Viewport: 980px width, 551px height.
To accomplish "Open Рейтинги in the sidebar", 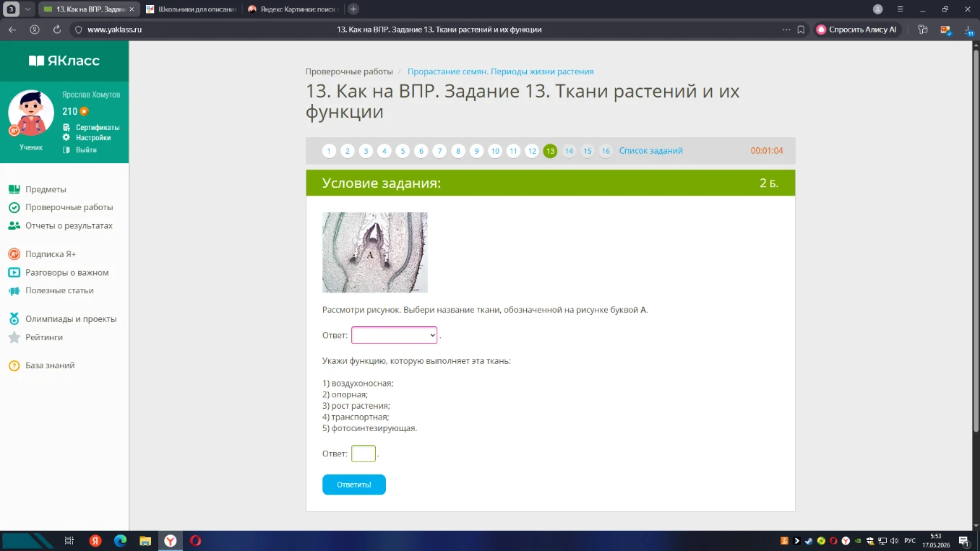I will 44,337.
